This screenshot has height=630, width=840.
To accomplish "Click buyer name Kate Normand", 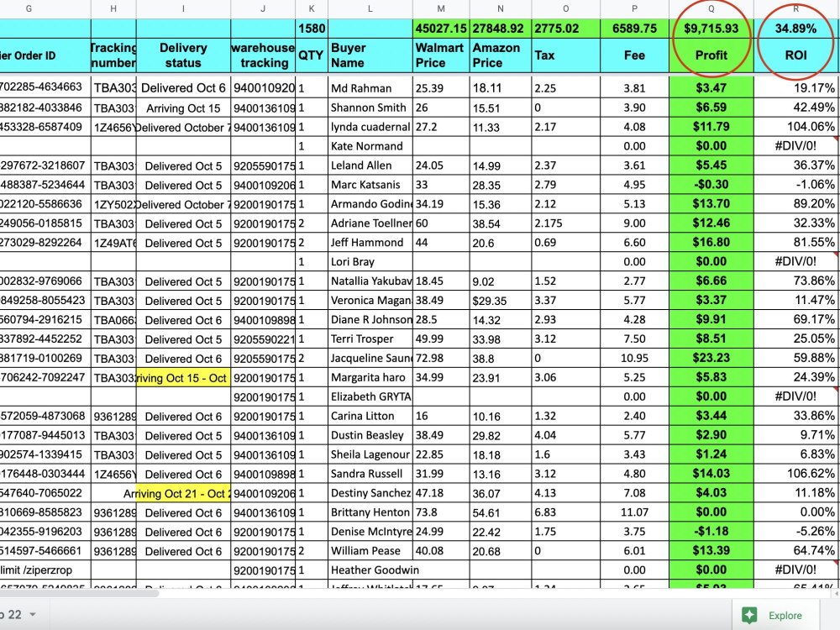I will tap(366, 146).
